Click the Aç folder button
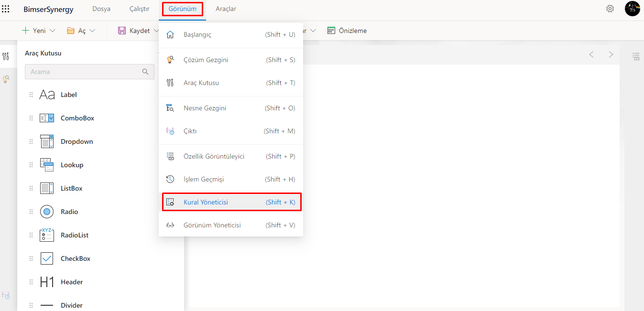 coord(81,31)
